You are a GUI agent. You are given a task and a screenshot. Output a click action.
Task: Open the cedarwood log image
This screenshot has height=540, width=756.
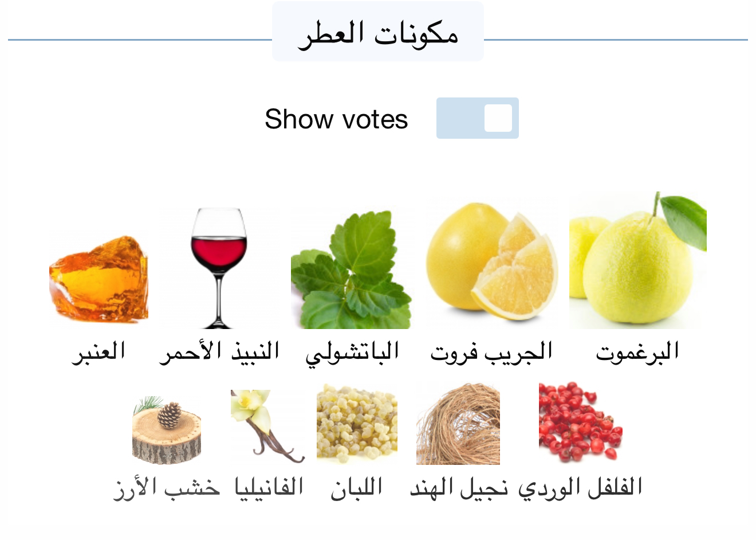tap(167, 430)
